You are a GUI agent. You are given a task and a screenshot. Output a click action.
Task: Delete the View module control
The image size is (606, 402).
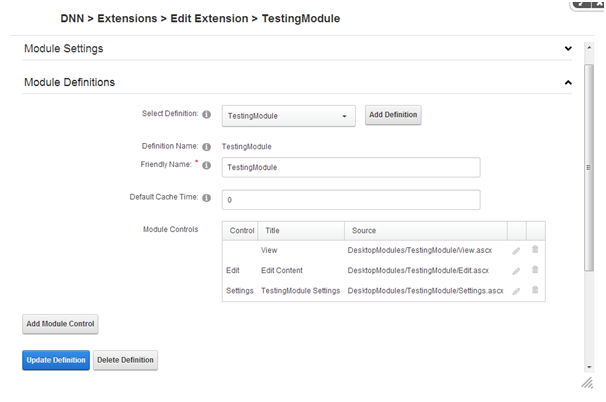[x=535, y=249]
